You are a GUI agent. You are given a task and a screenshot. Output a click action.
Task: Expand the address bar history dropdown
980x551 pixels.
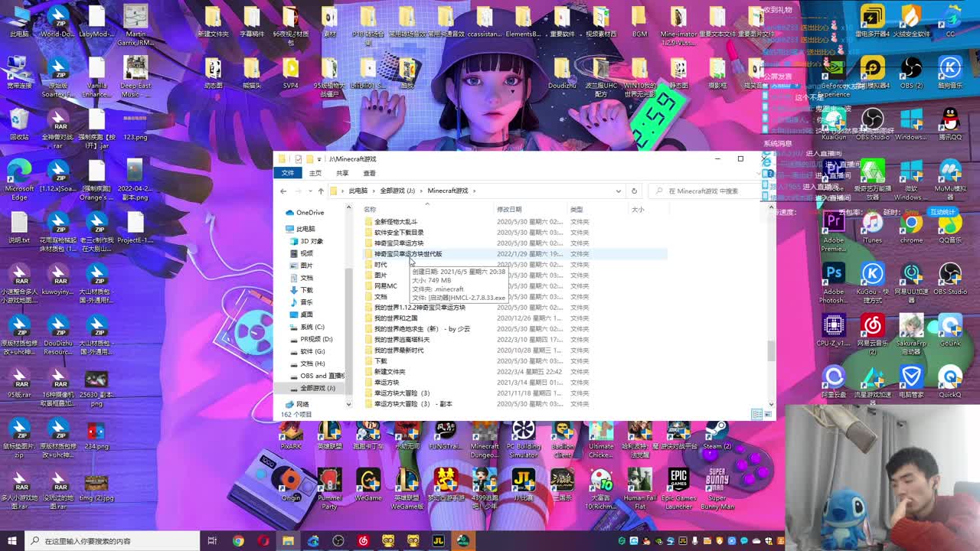(x=618, y=191)
